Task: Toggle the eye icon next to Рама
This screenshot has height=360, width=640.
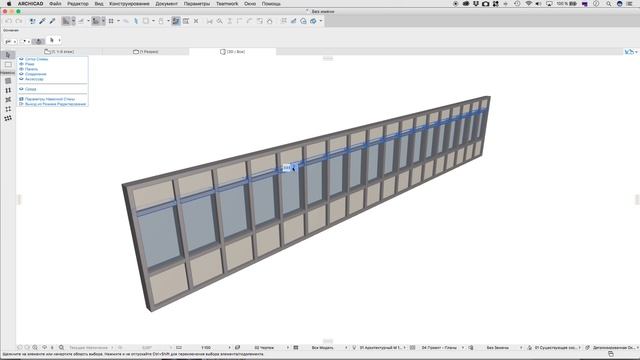Action: [21, 64]
